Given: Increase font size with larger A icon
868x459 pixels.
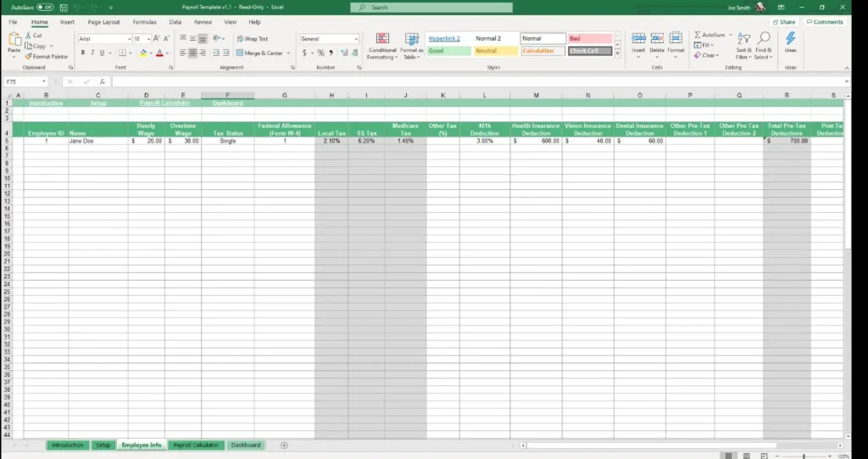Looking at the screenshot, I should (156, 39).
